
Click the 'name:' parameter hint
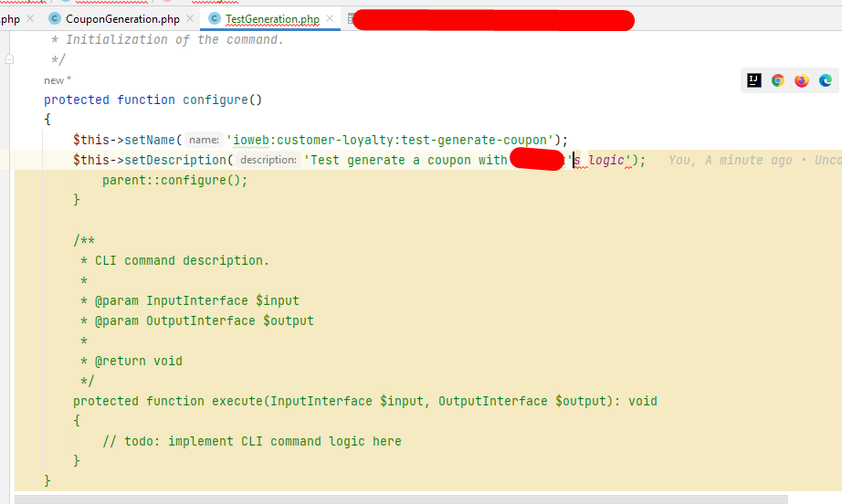click(x=204, y=140)
